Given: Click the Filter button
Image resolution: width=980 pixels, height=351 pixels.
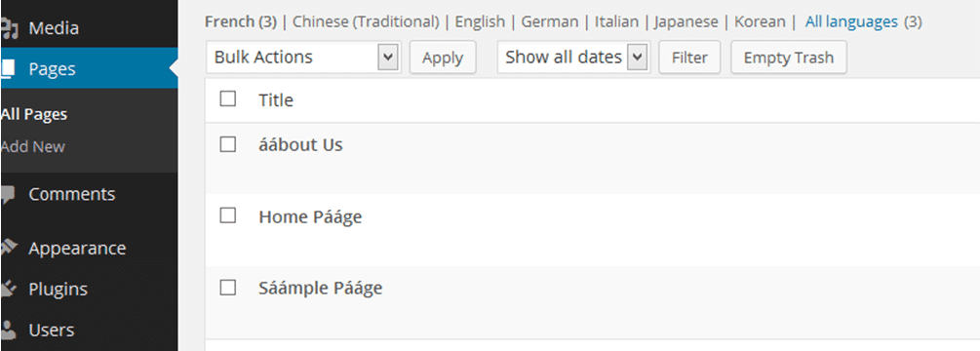Looking at the screenshot, I should click(x=689, y=58).
